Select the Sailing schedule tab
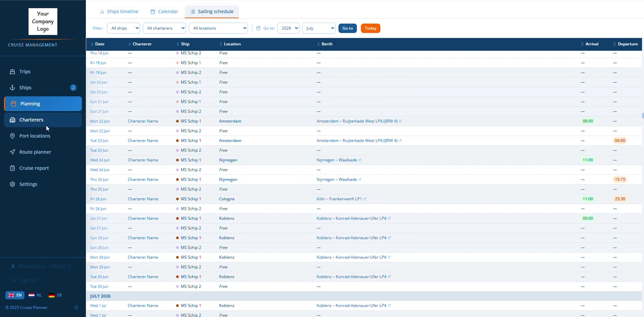Viewport: 644px width, 317px height. click(x=212, y=12)
